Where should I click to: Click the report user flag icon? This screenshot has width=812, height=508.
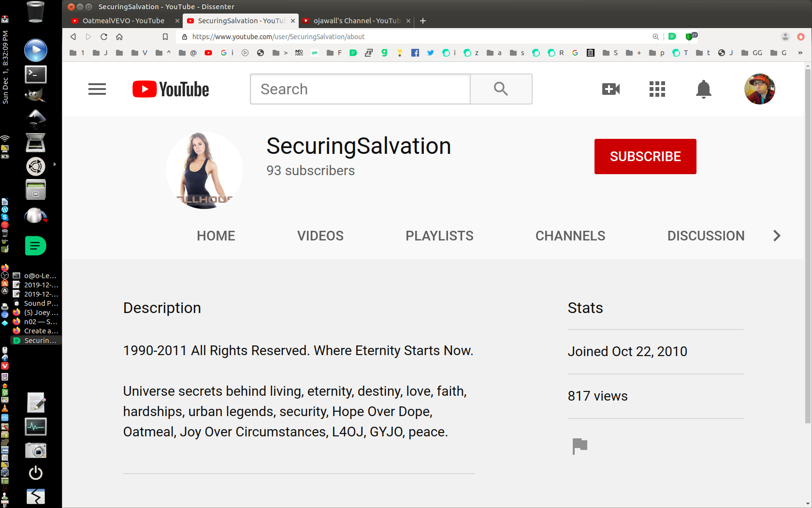pos(580,446)
